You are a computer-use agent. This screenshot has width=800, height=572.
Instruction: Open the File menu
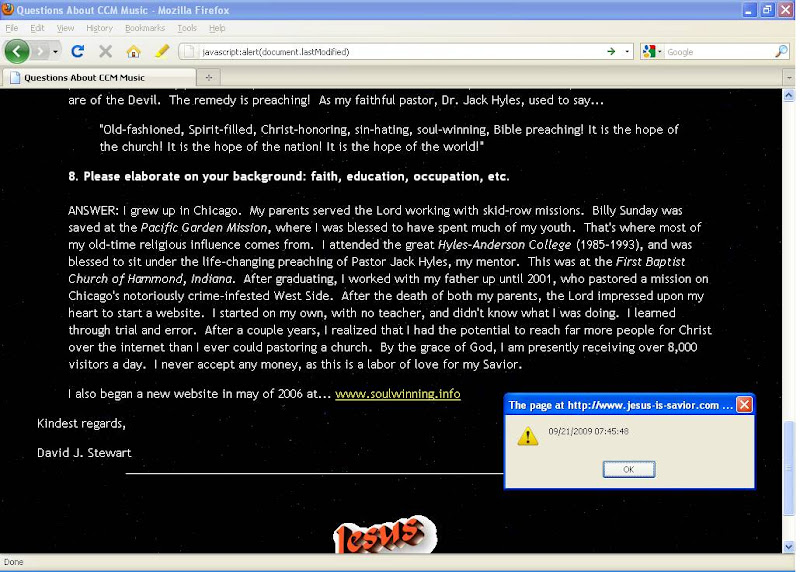click(12, 28)
